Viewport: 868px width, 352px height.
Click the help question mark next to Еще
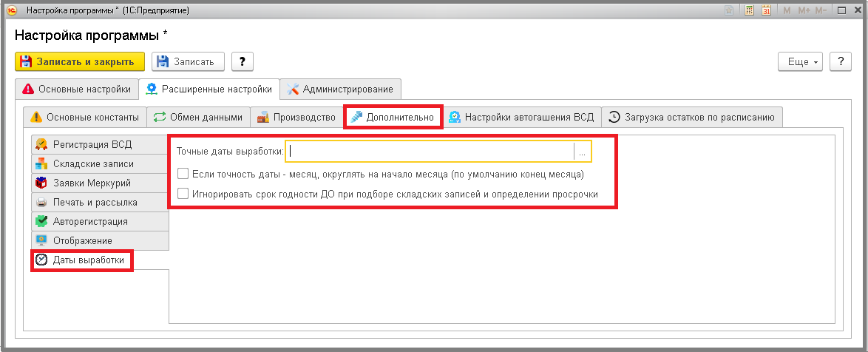841,61
